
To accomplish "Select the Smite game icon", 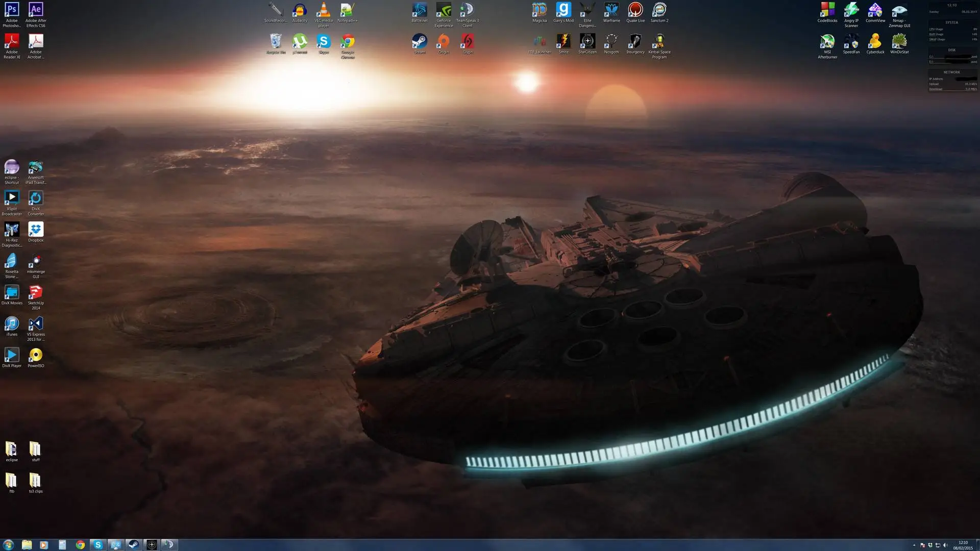I will 563,44.
